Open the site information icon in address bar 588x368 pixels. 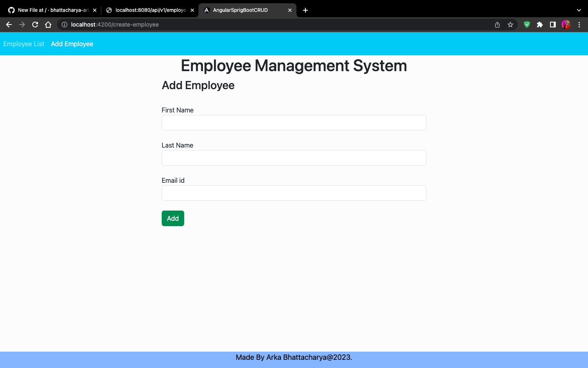[x=64, y=25]
